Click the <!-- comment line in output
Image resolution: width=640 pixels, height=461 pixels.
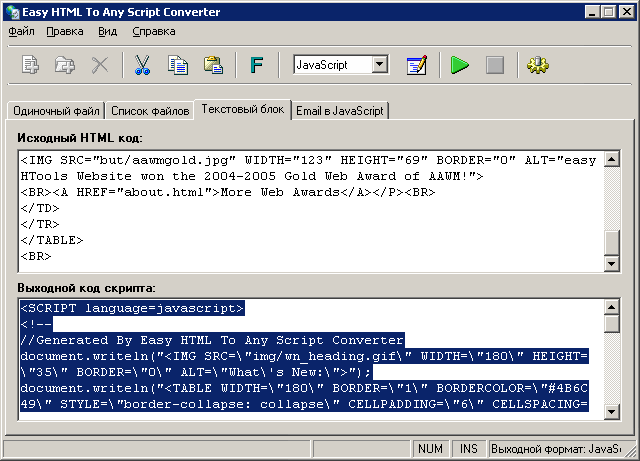(x=36, y=324)
